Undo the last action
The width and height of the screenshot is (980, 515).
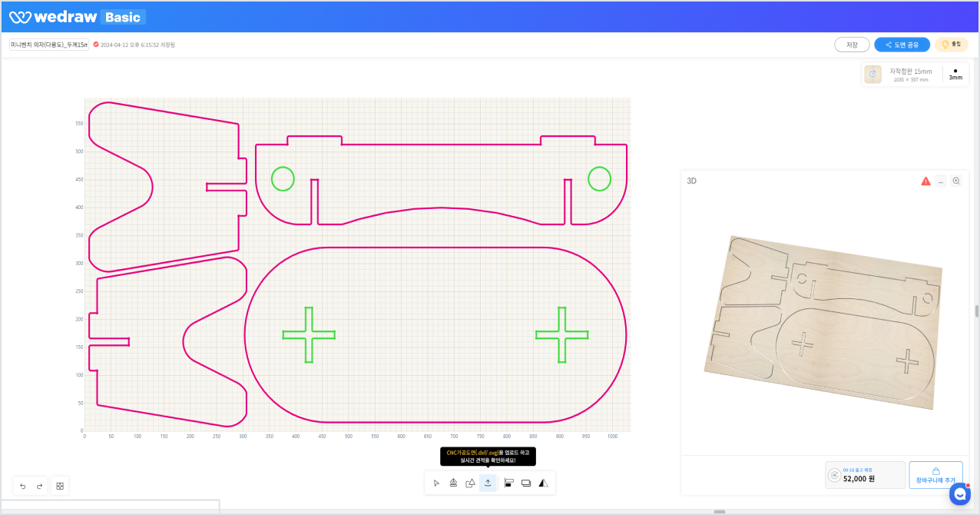coord(22,486)
